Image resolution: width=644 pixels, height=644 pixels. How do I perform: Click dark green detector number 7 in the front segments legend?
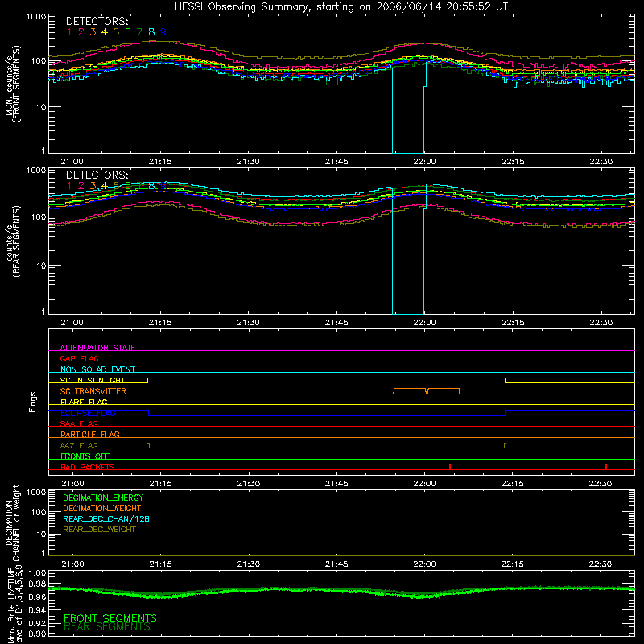point(139,32)
